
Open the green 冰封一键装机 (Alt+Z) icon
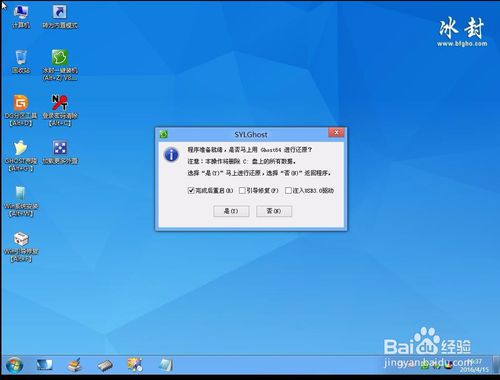tap(60, 65)
